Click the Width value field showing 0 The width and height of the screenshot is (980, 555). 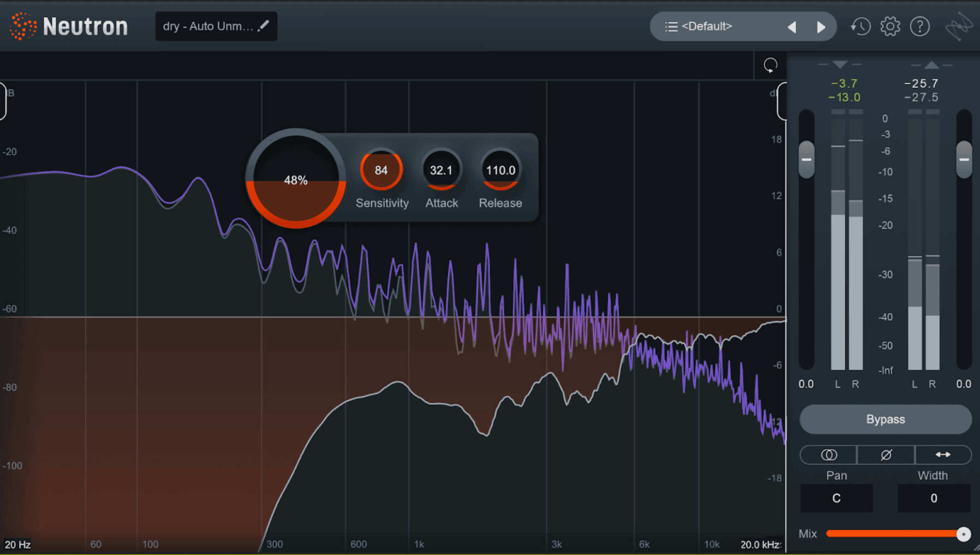point(934,498)
